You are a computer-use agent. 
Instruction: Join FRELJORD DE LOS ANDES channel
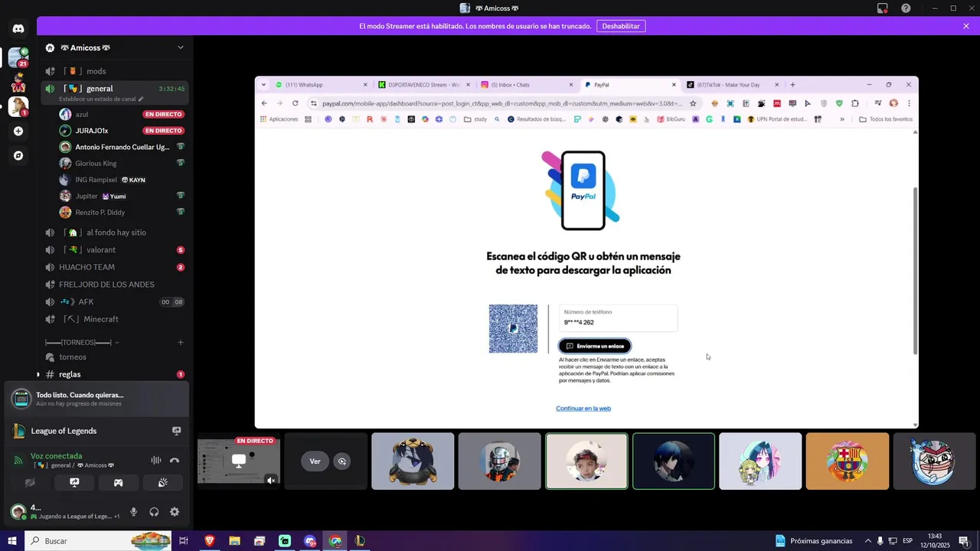click(115, 285)
